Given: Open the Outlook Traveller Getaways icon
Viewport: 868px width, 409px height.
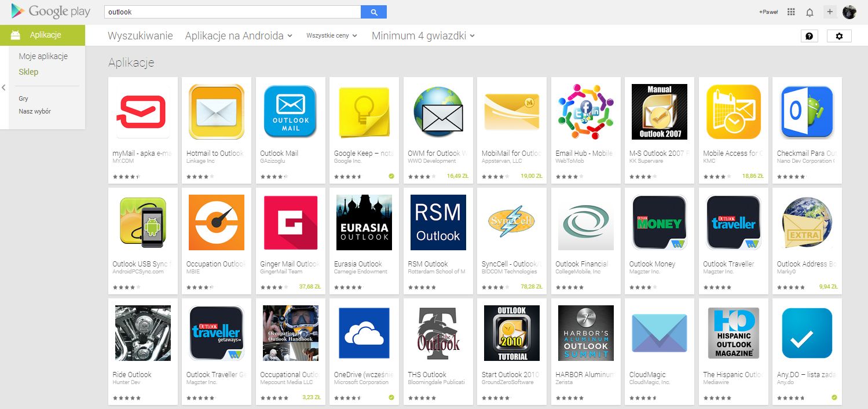Looking at the screenshot, I should 217,333.
